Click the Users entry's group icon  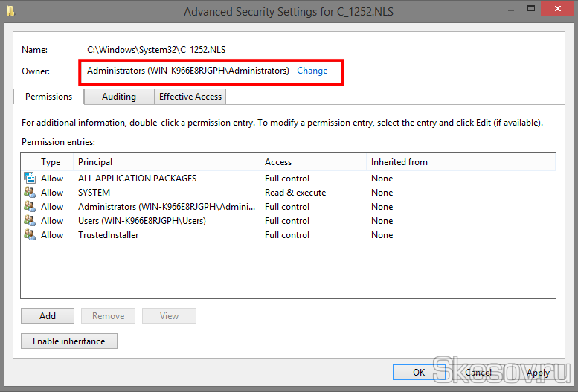point(30,221)
